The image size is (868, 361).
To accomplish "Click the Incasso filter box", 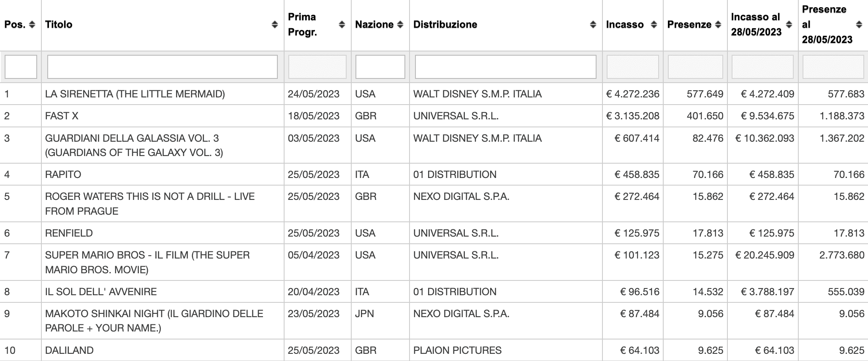I will (x=633, y=67).
